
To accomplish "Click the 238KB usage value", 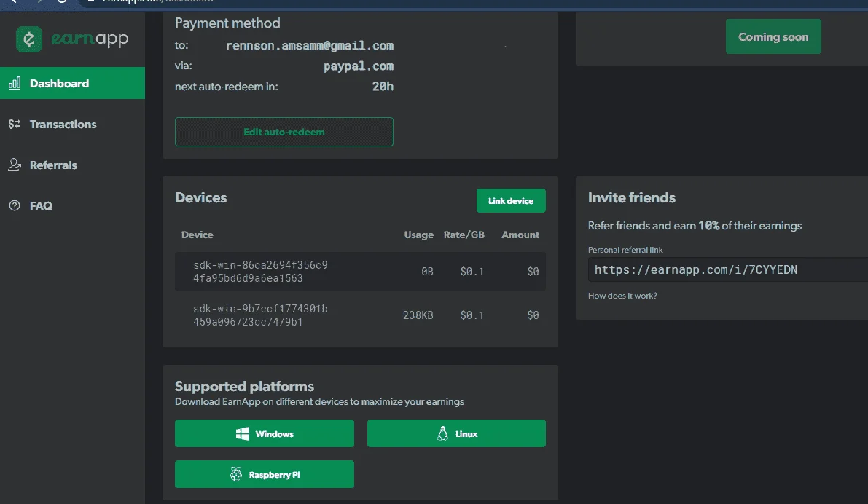I will [418, 315].
